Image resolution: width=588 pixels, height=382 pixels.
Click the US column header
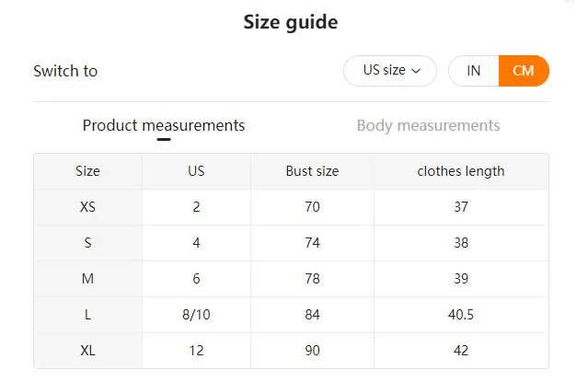[196, 171]
